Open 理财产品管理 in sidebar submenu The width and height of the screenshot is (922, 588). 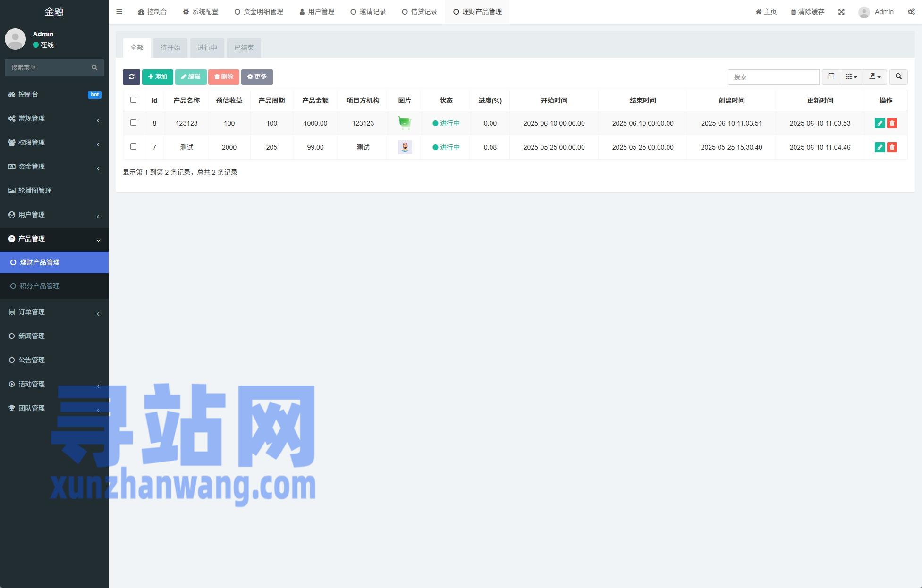(54, 262)
